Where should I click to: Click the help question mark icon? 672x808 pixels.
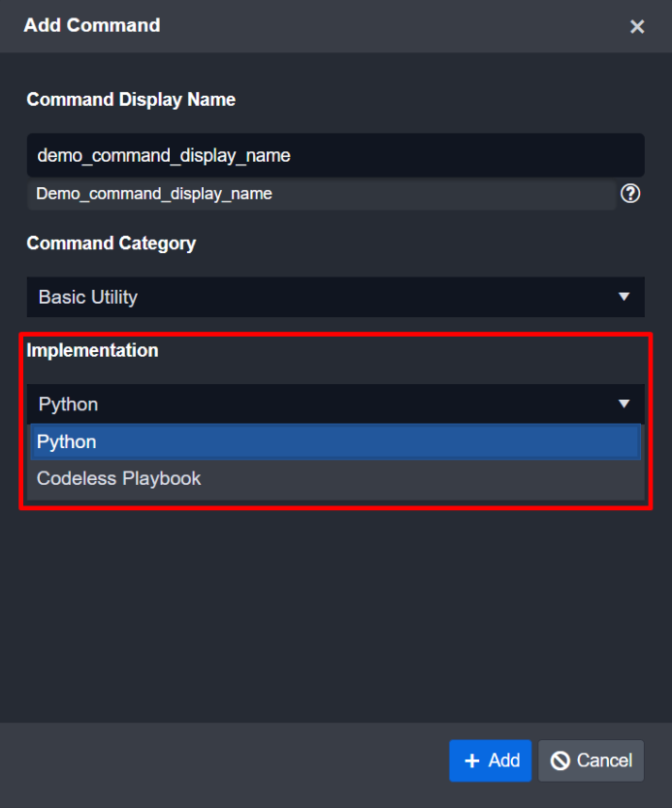[x=630, y=194]
